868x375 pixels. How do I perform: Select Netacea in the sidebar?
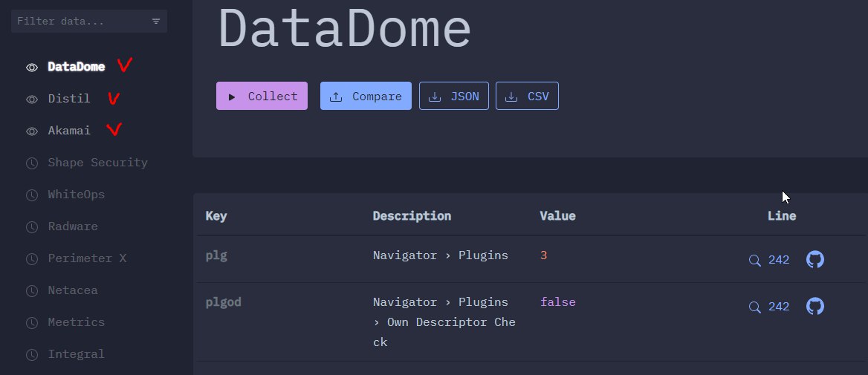[x=73, y=290]
